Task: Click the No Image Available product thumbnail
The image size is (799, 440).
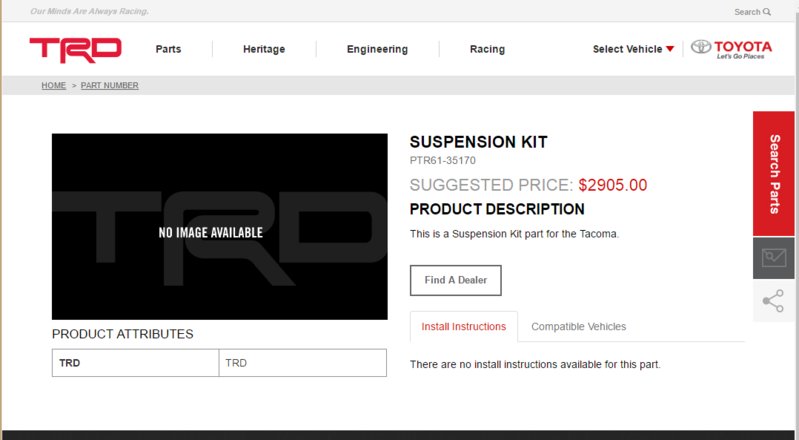Action: pyautogui.click(x=220, y=226)
